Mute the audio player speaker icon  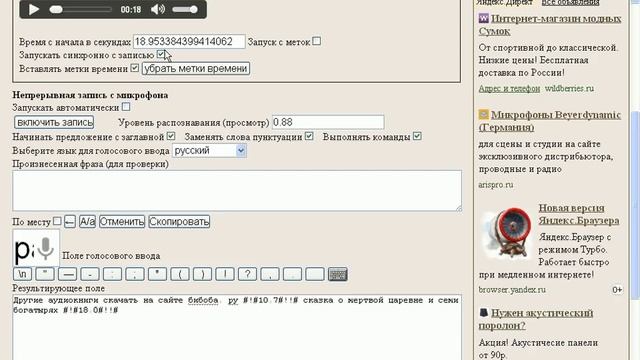coord(158,9)
